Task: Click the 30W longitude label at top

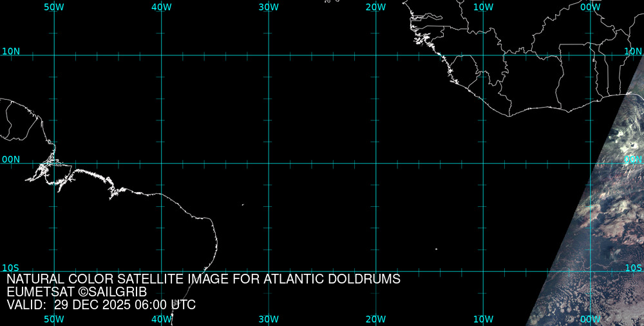Action: pyautogui.click(x=269, y=6)
